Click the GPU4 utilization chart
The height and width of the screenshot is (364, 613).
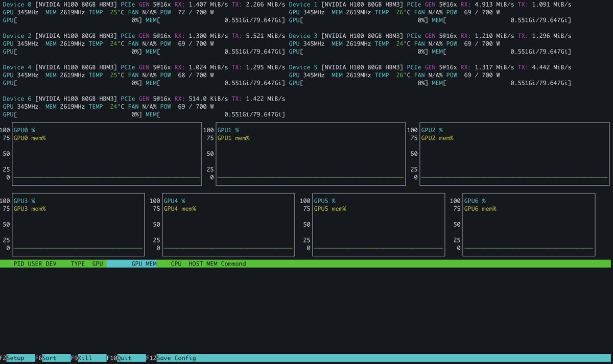(x=228, y=224)
